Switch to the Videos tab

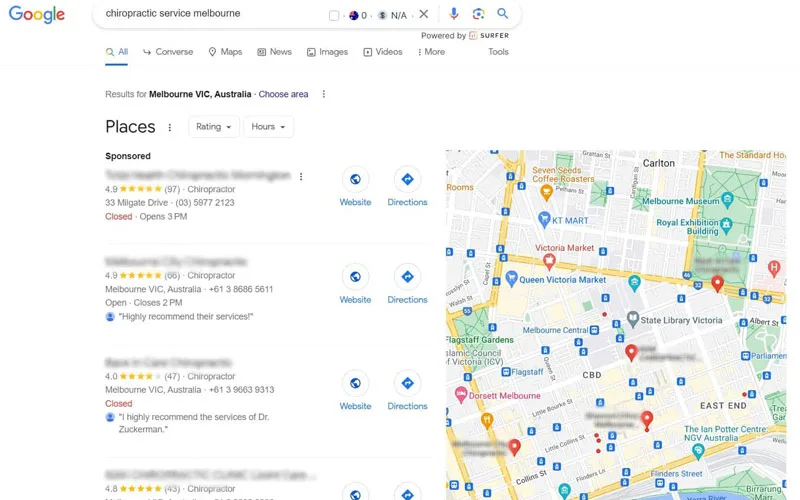tap(383, 52)
